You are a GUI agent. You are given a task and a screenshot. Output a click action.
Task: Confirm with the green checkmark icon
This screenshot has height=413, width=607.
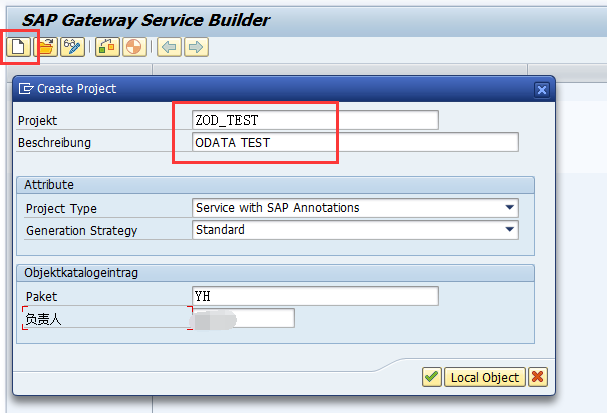click(431, 377)
